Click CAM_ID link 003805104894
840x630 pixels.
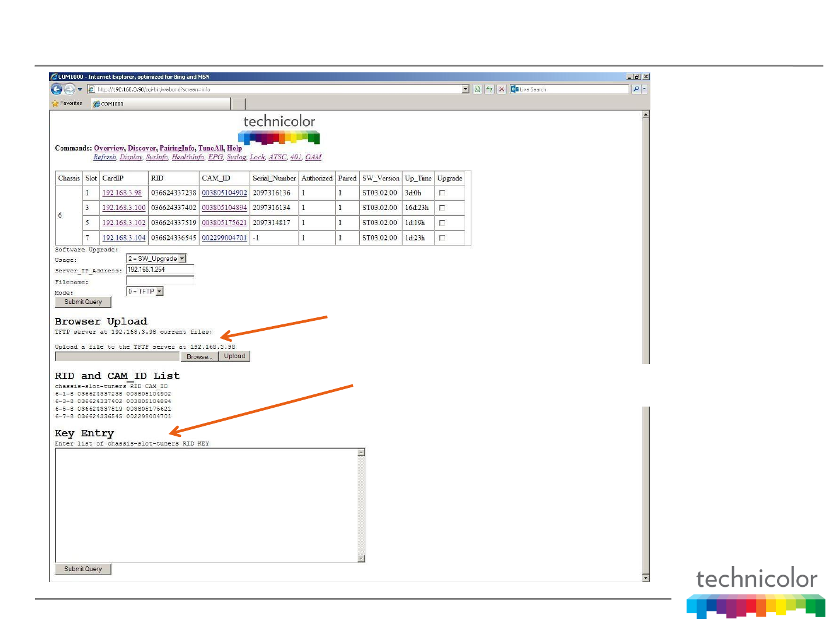pos(225,208)
